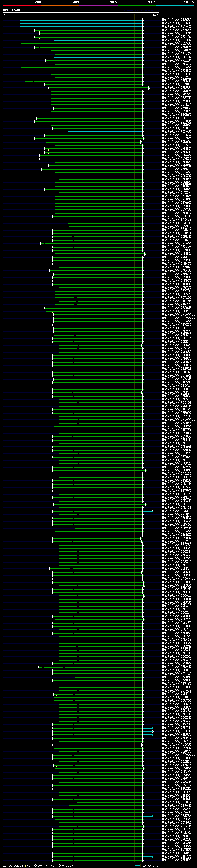Open hit UniRef100_P22302
Image resolution: width=197 pixels, height=868 pixels.
click(177, 40)
